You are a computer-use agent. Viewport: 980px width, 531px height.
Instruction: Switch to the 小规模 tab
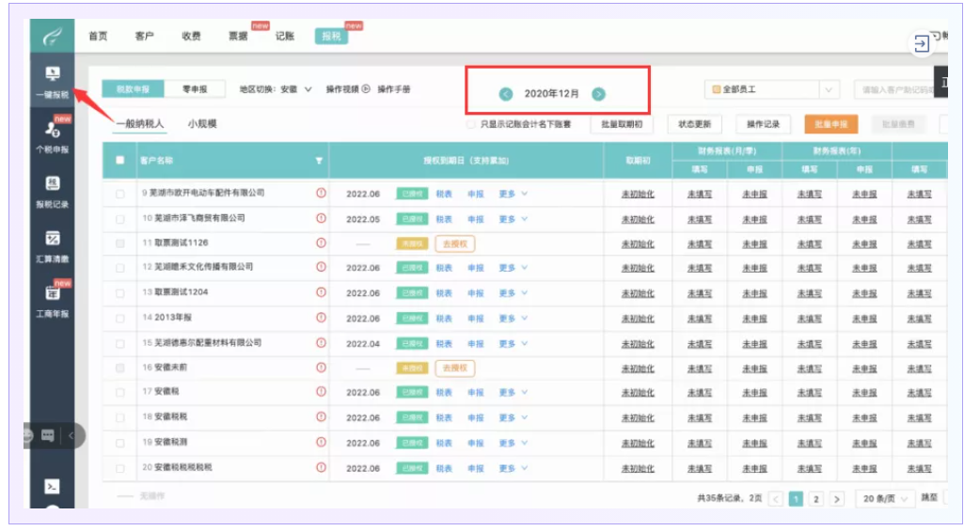point(202,123)
